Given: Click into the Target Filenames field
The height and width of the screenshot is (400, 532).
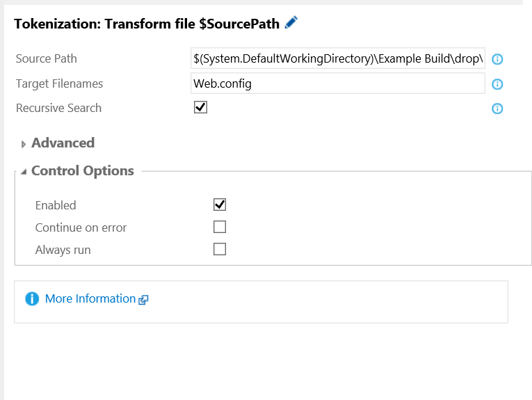Looking at the screenshot, I should click(338, 83).
